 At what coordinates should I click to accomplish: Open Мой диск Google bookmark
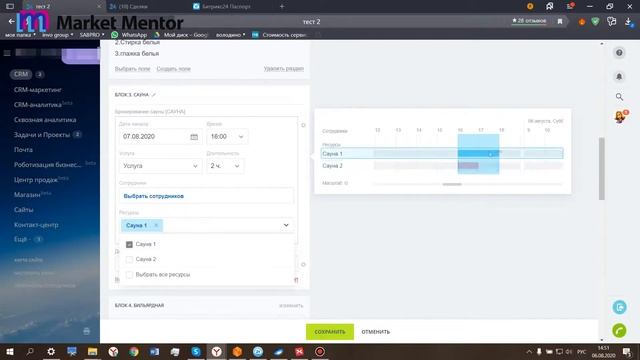(x=182, y=35)
